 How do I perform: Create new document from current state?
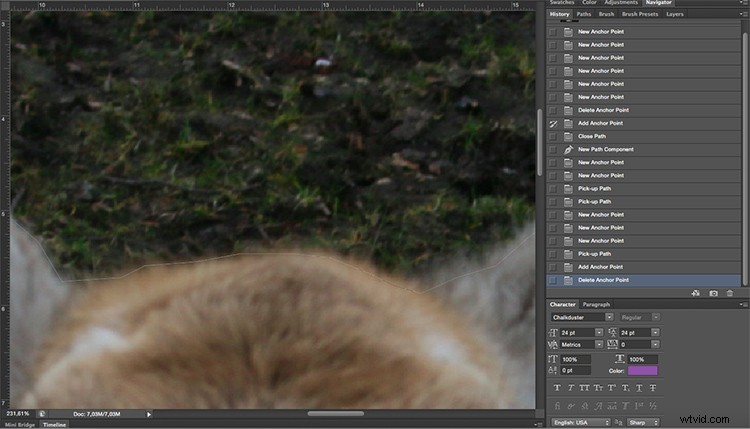pos(695,293)
